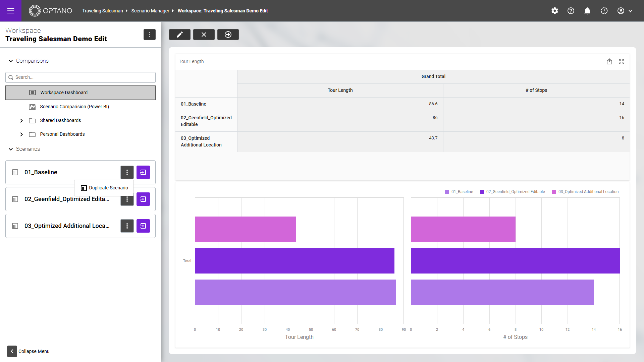Click the Workspace Dashboard icon
The width and height of the screenshot is (644, 362).
point(33,93)
